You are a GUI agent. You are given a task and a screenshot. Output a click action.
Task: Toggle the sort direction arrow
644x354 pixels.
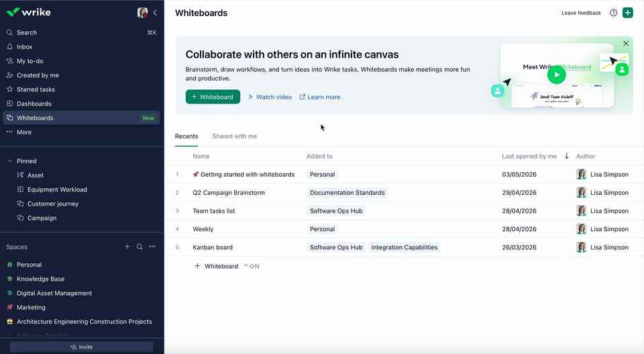click(x=566, y=156)
